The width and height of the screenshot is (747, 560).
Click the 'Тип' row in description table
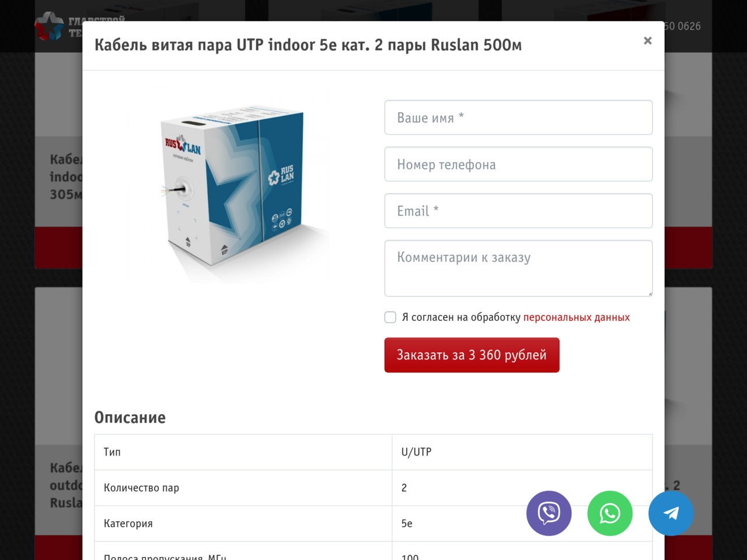(373, 452)
